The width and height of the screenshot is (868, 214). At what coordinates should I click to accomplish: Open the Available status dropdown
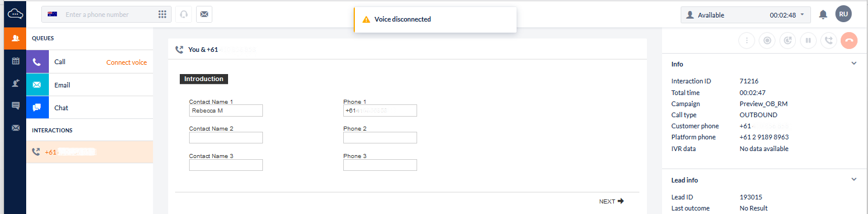click(745, 15)
